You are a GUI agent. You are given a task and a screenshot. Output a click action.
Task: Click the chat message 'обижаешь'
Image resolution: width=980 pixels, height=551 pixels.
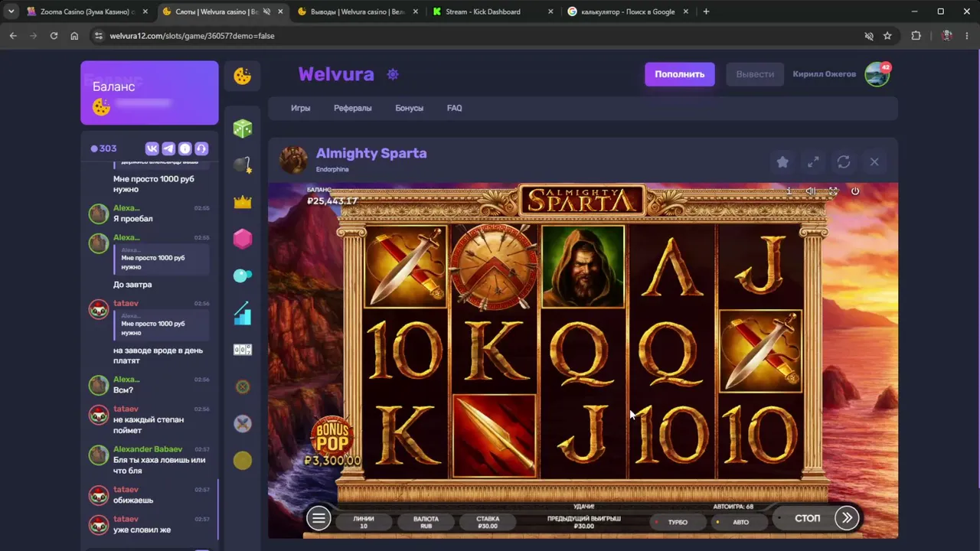tap(133, 500)
